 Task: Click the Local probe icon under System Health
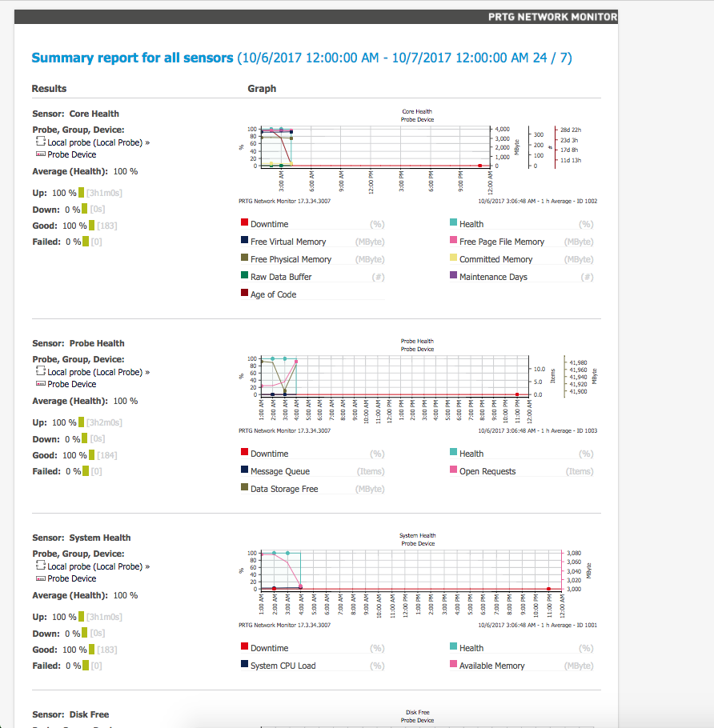click(x=41, y=565)
